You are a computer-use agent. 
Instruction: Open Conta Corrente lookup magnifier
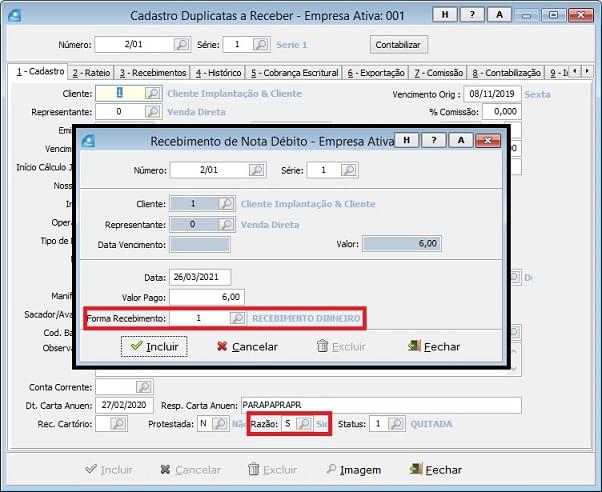coord(144,387)
